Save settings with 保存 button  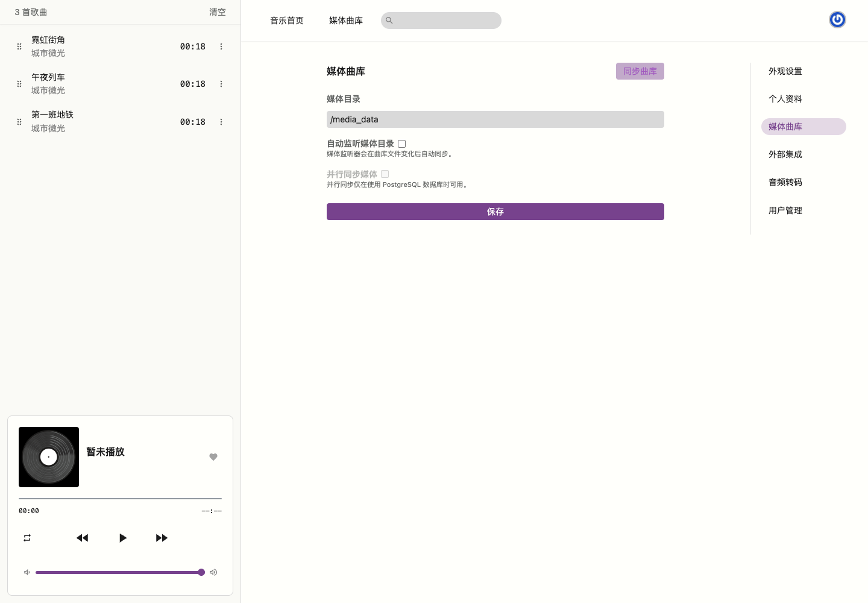(495, 212)
